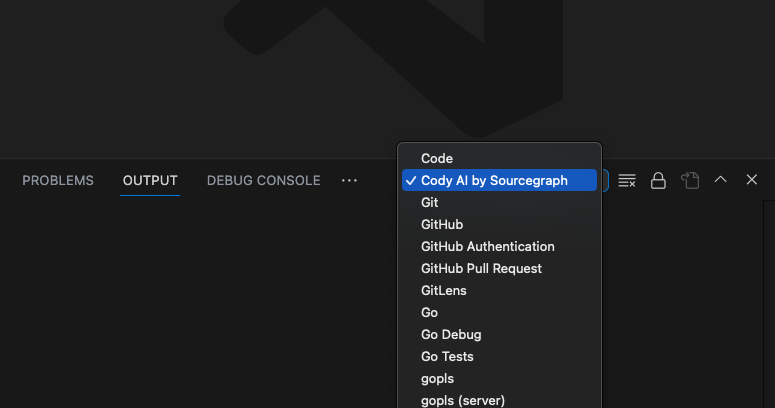Select the OUTPUT tab
The width and height of the screenshot is (775, 408).
[150, 181]
